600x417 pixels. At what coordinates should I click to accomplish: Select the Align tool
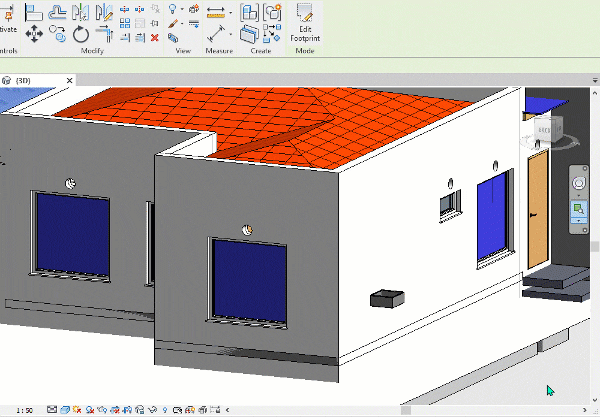click(34, 12)
